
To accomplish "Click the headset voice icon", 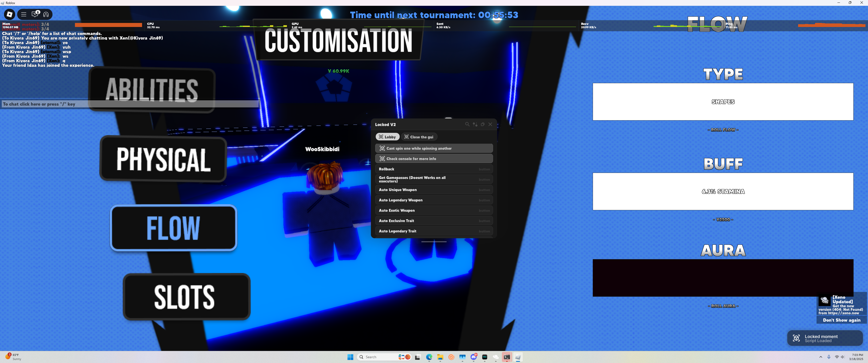I will 46,14.
